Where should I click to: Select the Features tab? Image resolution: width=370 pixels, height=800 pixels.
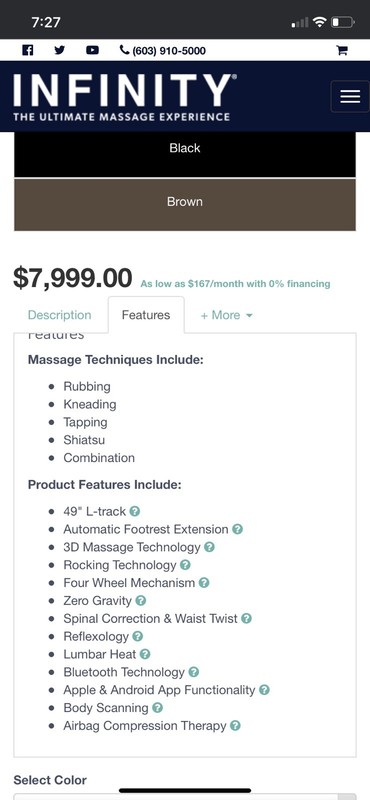146,315
